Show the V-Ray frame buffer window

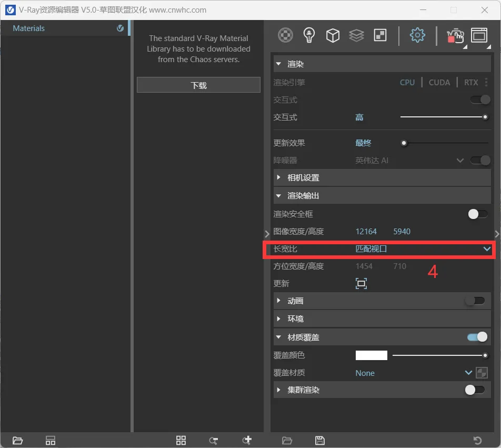point(479,35)
